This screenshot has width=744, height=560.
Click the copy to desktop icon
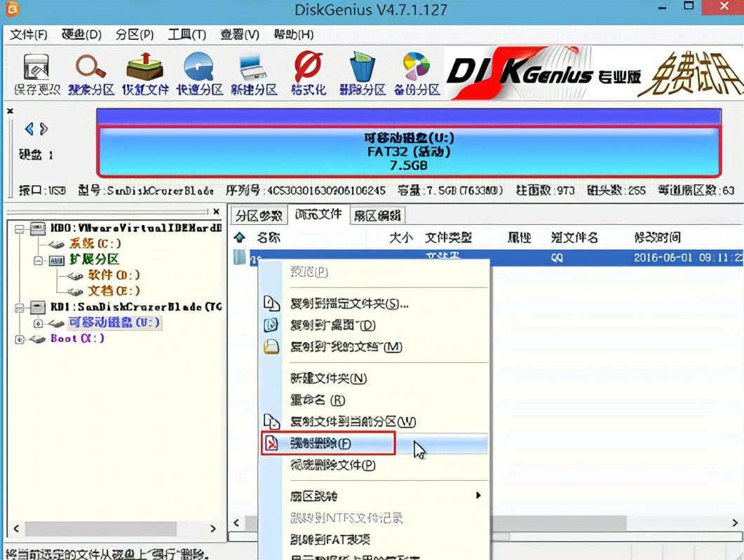point(271,325)
